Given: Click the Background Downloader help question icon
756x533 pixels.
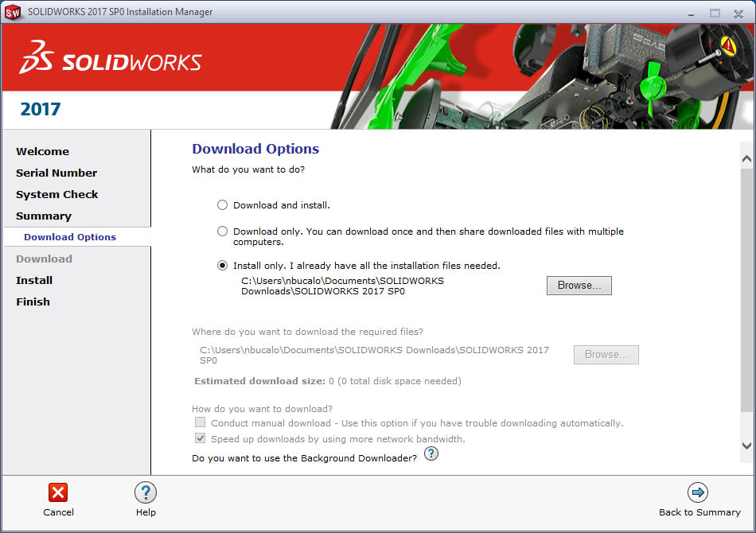Looking at the screenshot, I should point(431,453).
